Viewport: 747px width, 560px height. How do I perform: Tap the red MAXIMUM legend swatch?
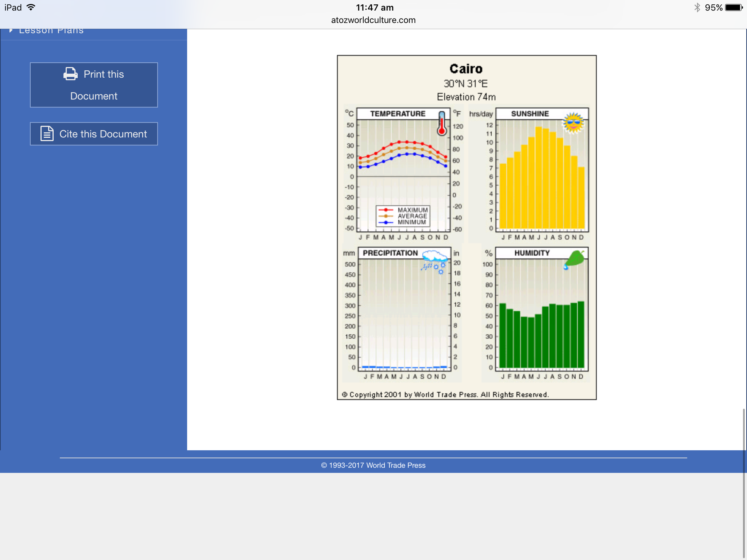(x=386, y=210)
